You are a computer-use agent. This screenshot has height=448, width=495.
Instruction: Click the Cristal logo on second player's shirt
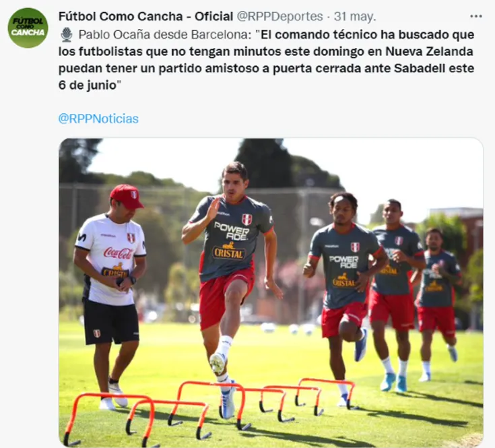click(343, 280)
